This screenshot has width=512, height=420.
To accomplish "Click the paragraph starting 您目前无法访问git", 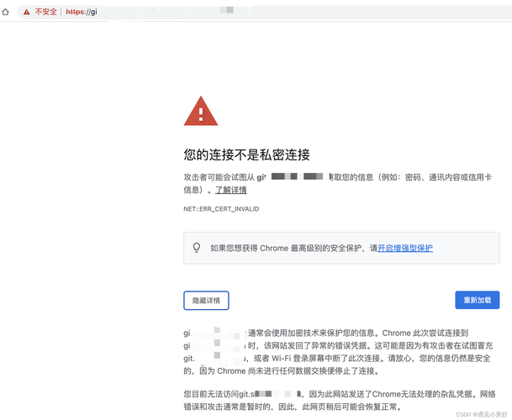I will [x=340, y=401].
